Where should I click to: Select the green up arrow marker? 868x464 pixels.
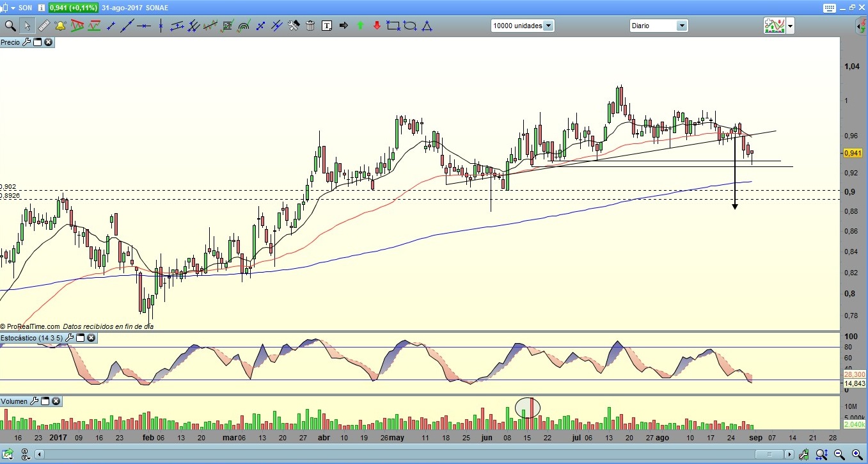(360, 26)
